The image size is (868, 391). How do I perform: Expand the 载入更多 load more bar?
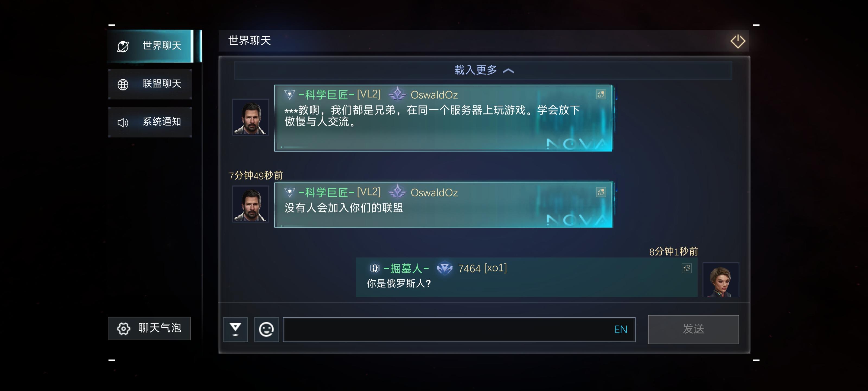click(483, 70)
